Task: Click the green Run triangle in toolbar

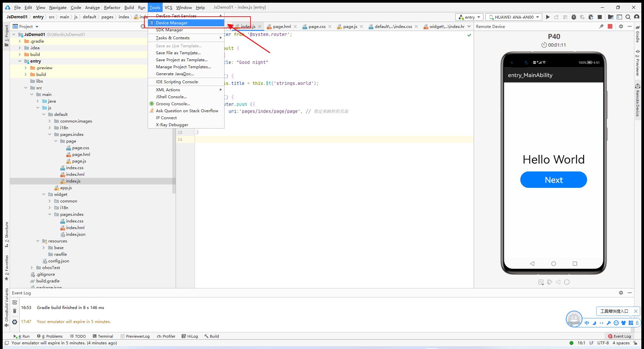Action: [548, 17]
